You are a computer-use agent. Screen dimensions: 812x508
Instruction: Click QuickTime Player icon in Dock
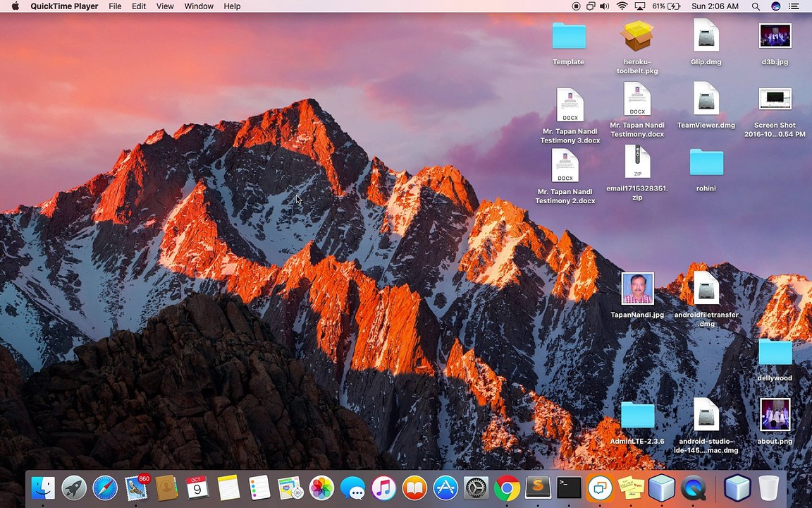point(693,488)
